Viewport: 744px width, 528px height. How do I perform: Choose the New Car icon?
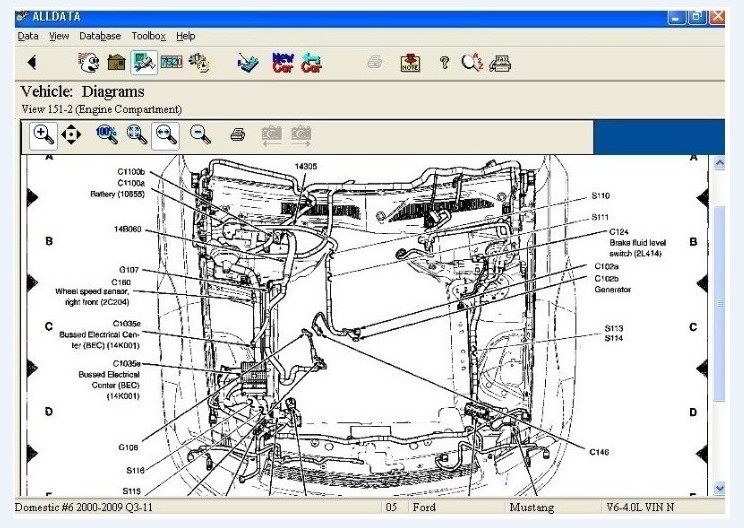(283, 63)
